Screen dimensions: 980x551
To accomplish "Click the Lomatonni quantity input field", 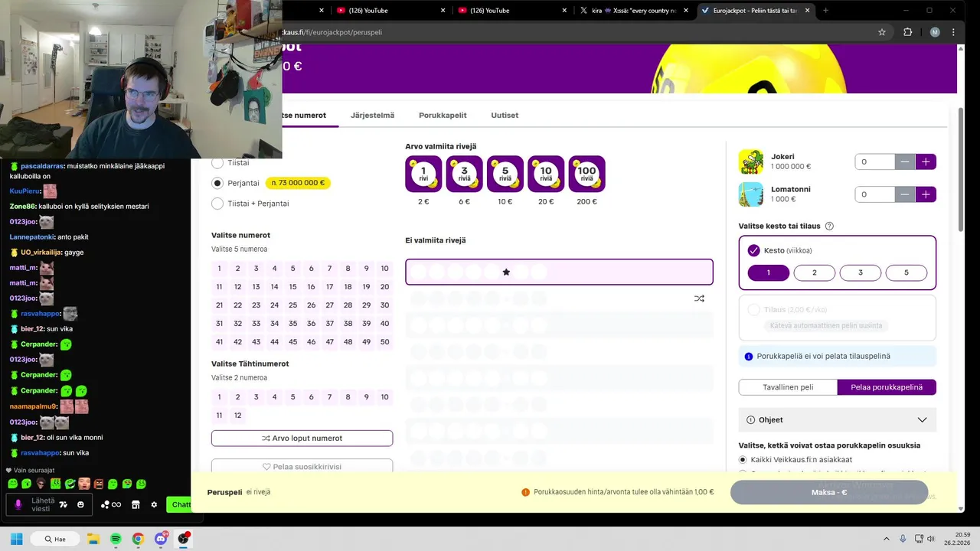I will pos(874,194).
